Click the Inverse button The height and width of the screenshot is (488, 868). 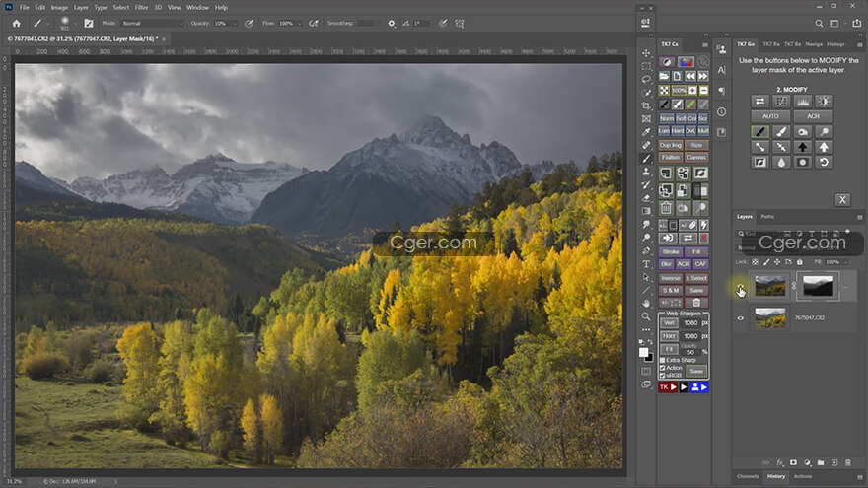[671, 278]
